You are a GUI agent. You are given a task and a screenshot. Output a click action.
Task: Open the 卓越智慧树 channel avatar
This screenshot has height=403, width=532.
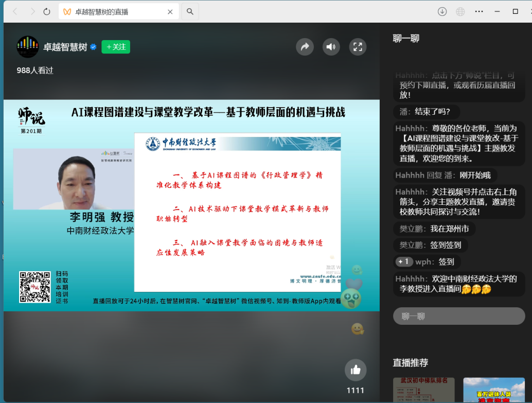pos(28,47)
